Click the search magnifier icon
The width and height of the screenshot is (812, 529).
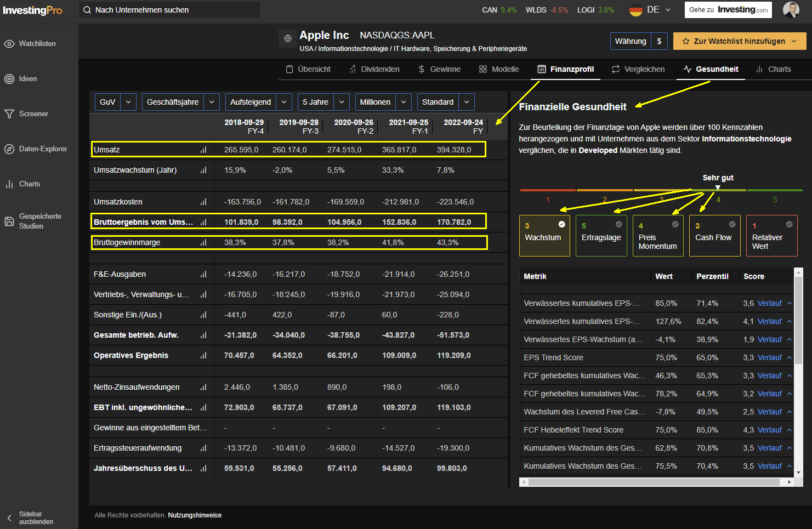coord(87,10)
